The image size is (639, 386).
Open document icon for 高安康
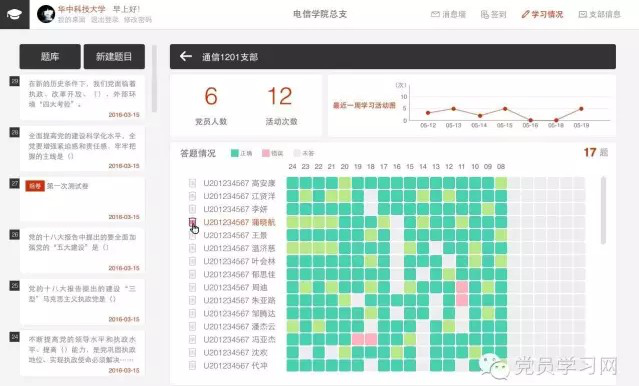pyautogui.click(x=192, y=183)
